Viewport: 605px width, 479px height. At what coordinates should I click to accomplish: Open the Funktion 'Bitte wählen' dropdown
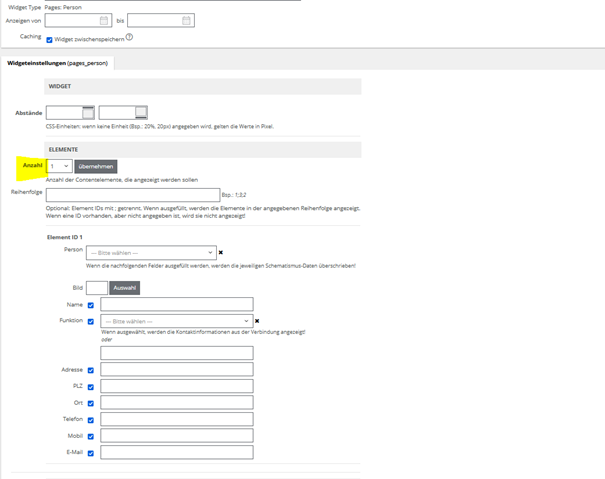click(175, 321)
